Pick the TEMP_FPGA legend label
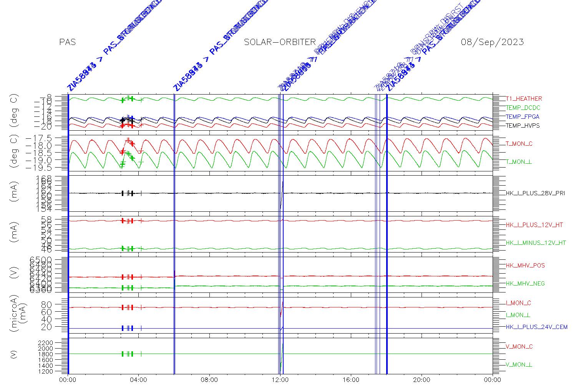Screen dimensions: 581x392 click(523, 117)
